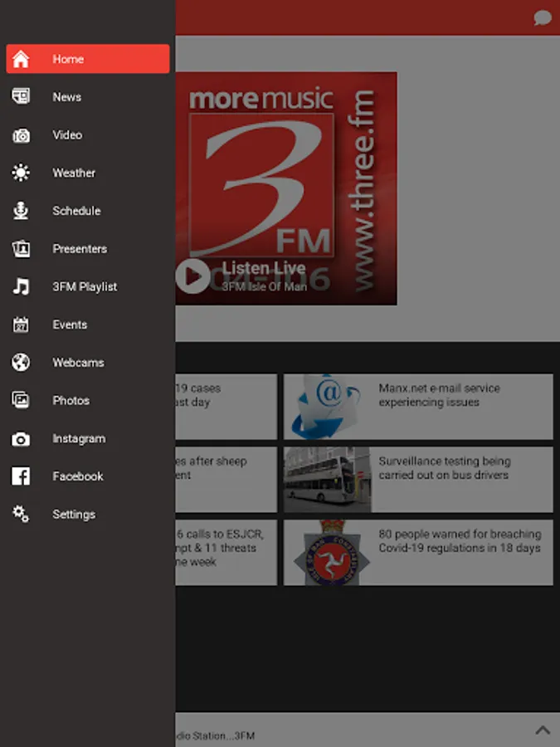Select Events from the side menu
This screenshot has width=560, height=747.
tap(88, 325)
